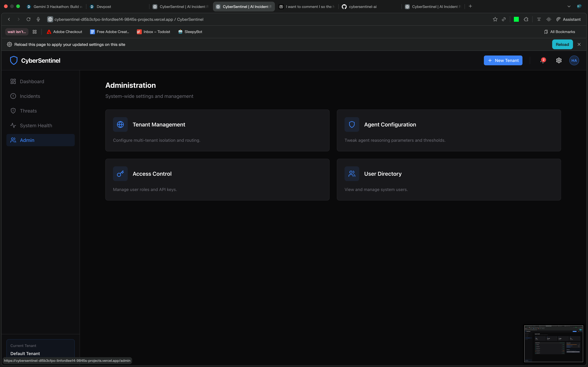
Task: Click the Tenant Management globe icon
Action: point(120,124)
